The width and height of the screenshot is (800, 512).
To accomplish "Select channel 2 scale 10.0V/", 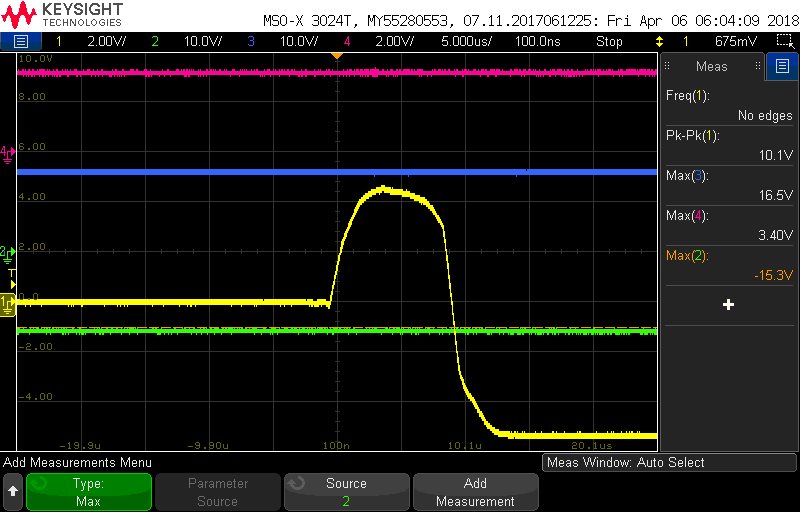I will coord(203,41).
